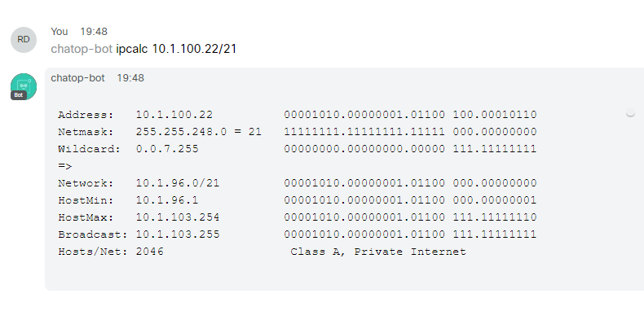Open the chatop-bot avatar icon

(24, 86)
